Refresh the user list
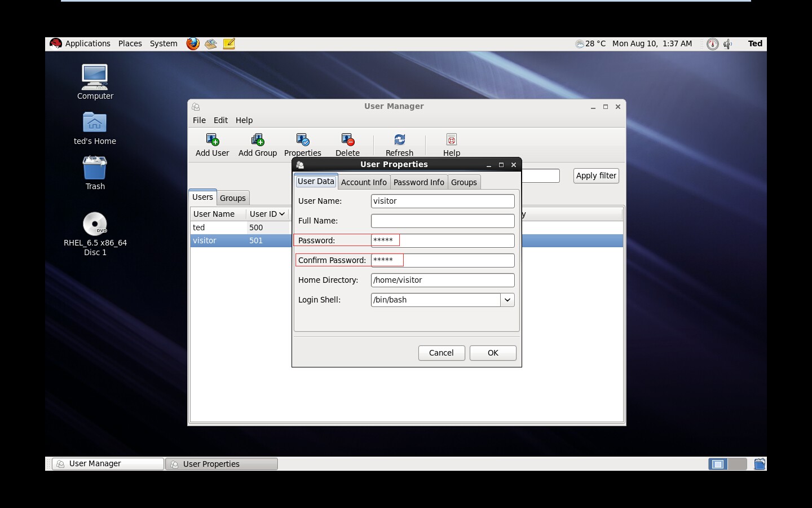The image size is (812, 508). point(399,144)
